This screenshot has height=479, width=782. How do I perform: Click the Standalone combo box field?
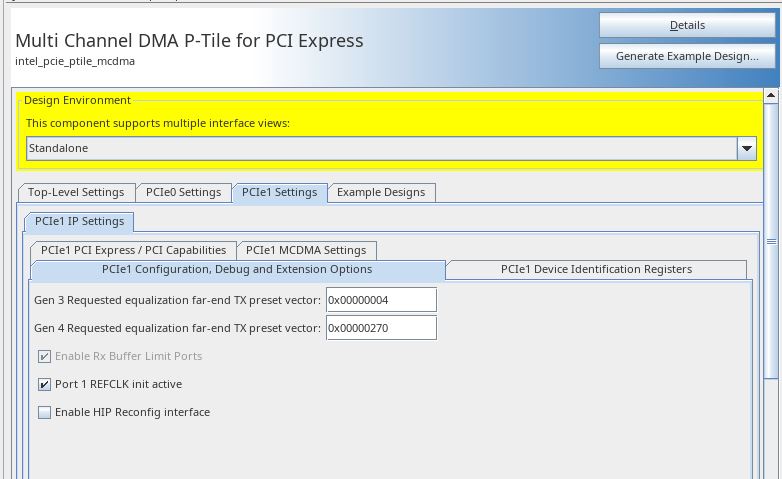click(381, 149)
